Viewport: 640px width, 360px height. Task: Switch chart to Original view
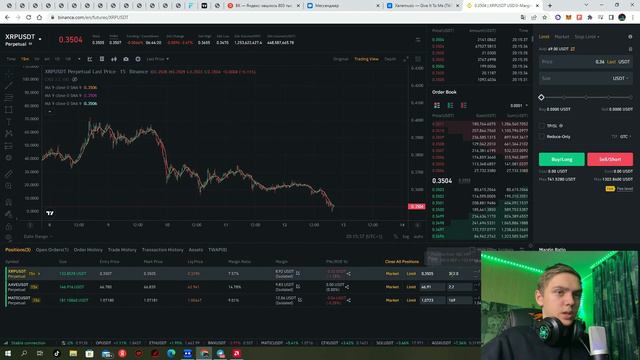[x=340, y=59]
